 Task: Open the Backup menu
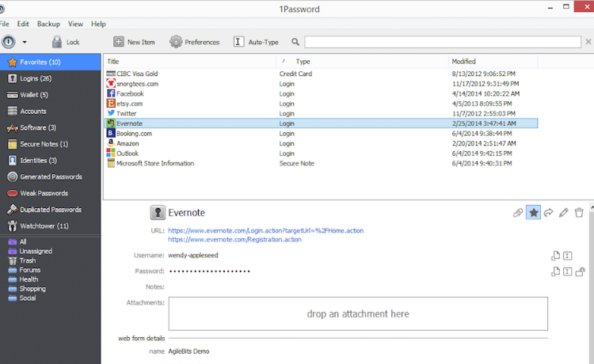(48, 24)
